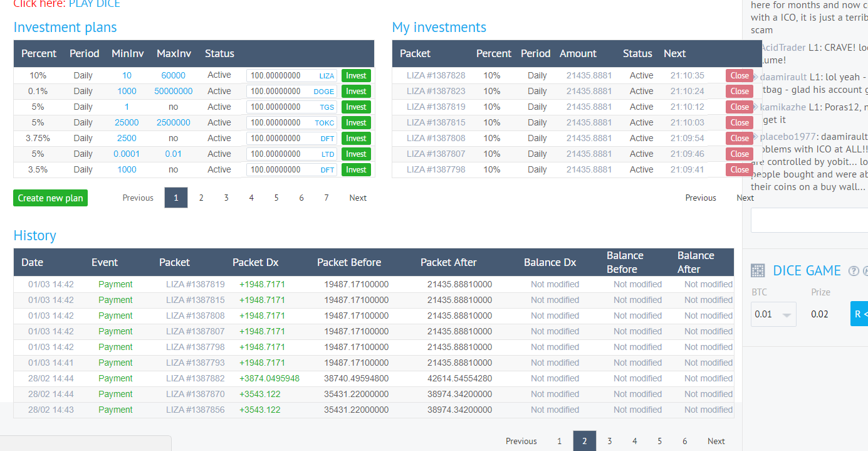The width and height of the screenshot is (868, 451).
Task: Invest in the 5% TGS plan
Action: 356,107
